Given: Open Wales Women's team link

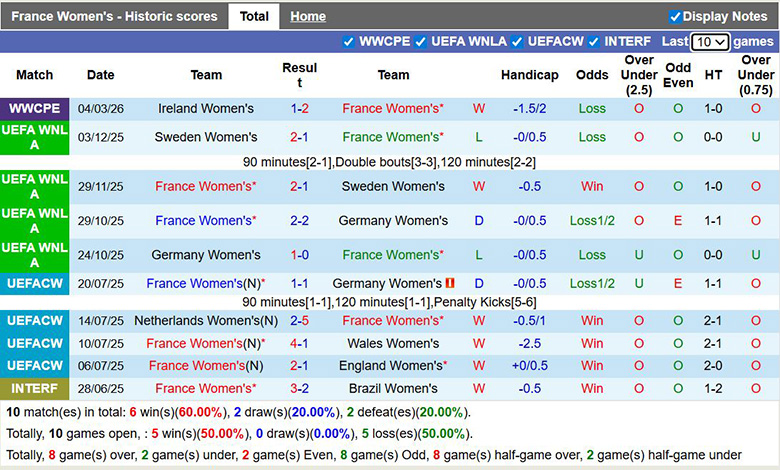Looking at the screenshot, I should 393,343.
